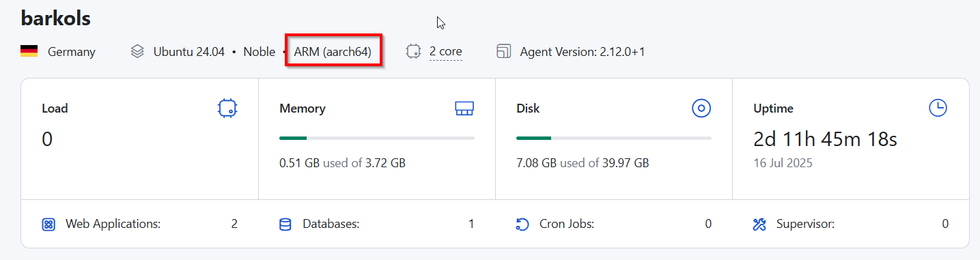Viewport: 980px width, 260px height.
Task: Select the ARM (aarch64) architecture label
Action: (x=333, y=52)
